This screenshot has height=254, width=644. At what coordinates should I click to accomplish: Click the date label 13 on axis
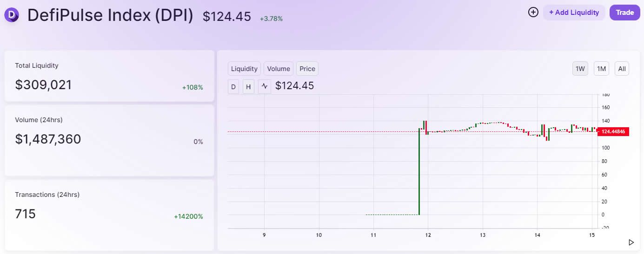pos(483,235)
